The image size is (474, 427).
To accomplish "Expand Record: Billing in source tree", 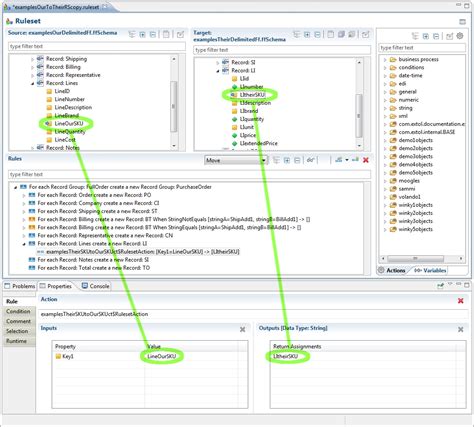I will click(32, 67).
